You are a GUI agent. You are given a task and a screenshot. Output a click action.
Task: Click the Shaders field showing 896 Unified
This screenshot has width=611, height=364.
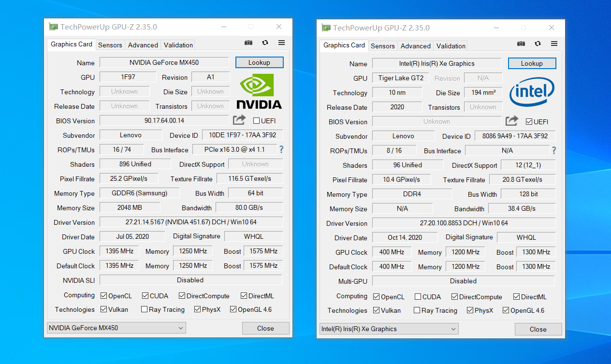coord(135,164)
